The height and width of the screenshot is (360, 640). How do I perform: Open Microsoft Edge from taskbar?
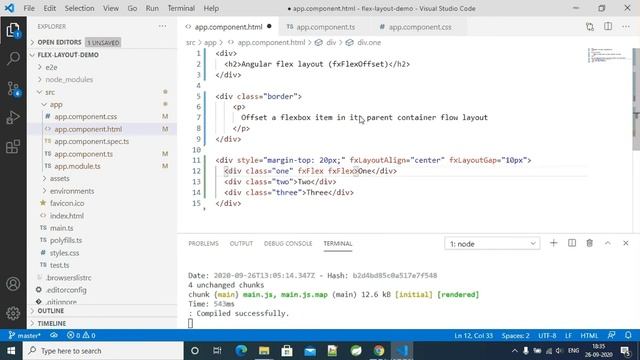tap(241, 351)
